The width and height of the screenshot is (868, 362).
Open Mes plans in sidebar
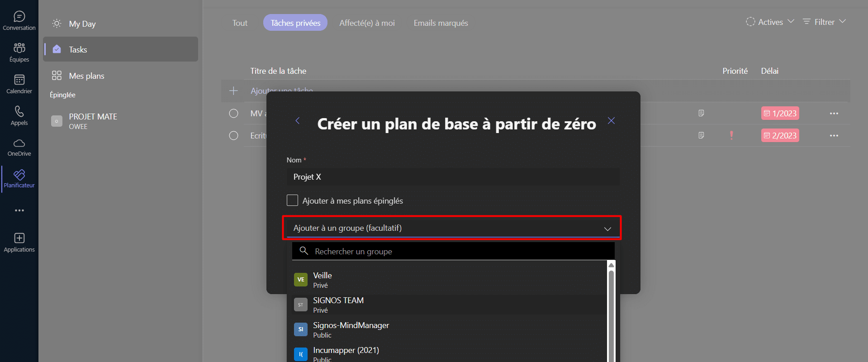coord(86,76)
